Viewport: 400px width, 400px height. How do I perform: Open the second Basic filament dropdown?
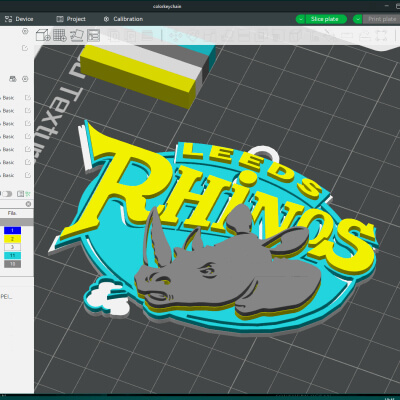coord(8,110)
